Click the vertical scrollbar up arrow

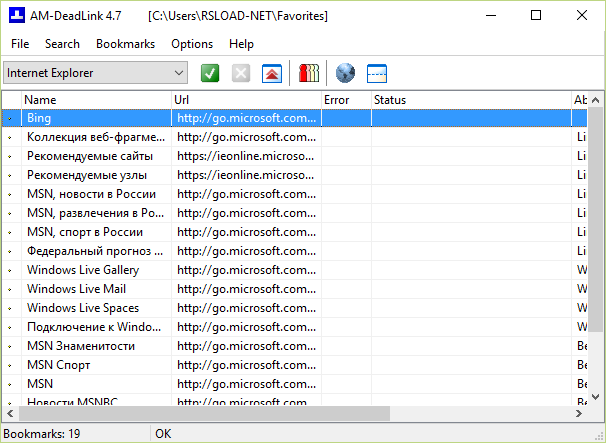[x=596, y=100]
